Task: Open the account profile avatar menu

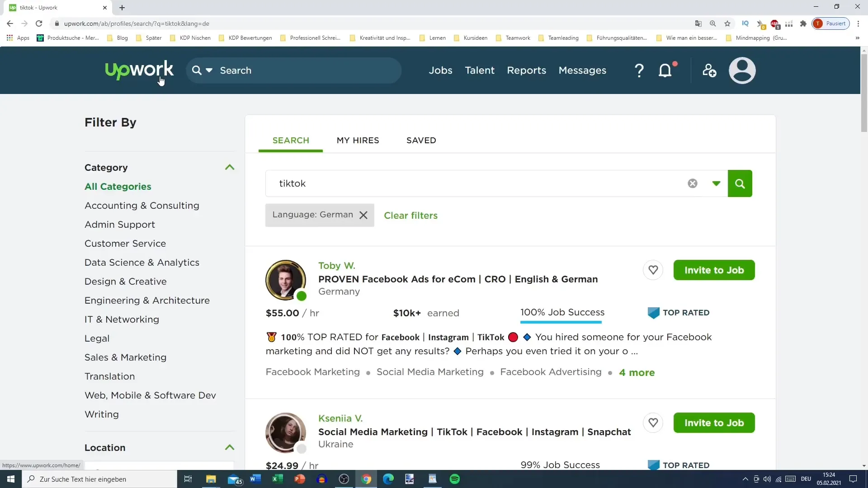Action: (x=742, y=70)
